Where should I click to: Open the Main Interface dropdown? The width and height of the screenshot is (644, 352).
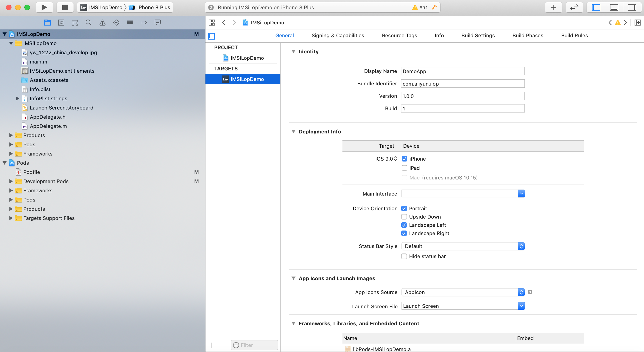(x=521, y=193)
